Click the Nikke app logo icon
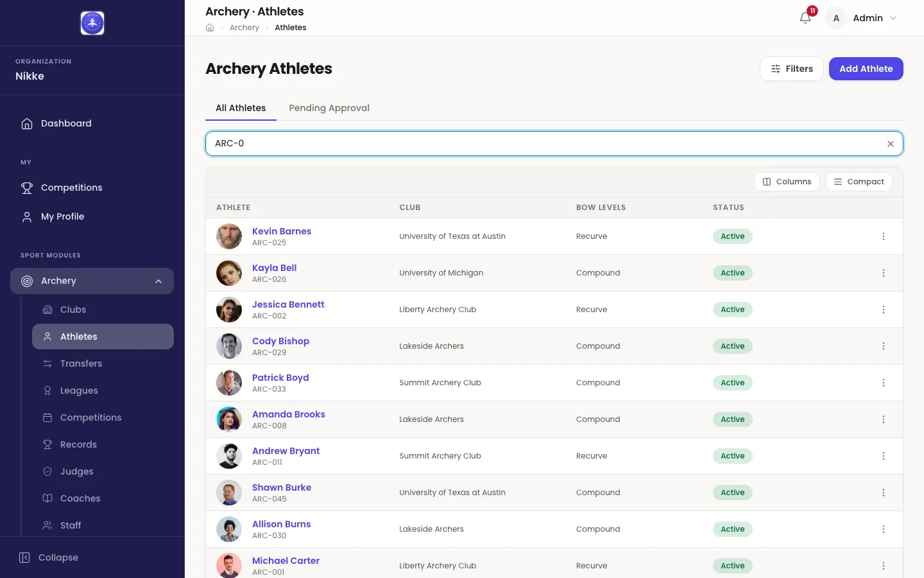Screen dimensions: 924x578 coord(92,23)
